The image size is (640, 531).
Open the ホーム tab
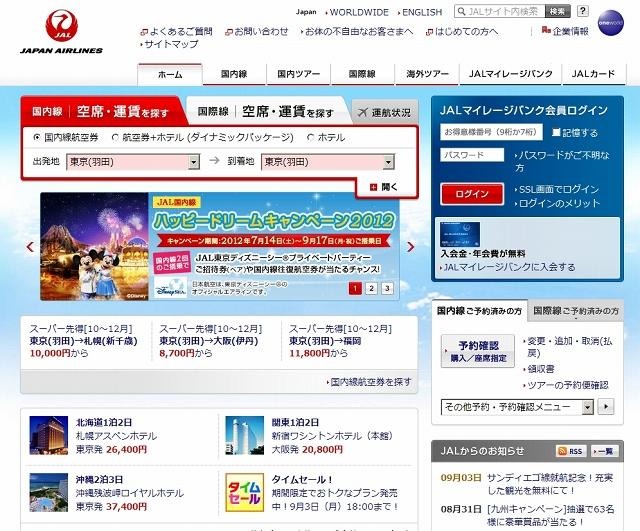170,74
